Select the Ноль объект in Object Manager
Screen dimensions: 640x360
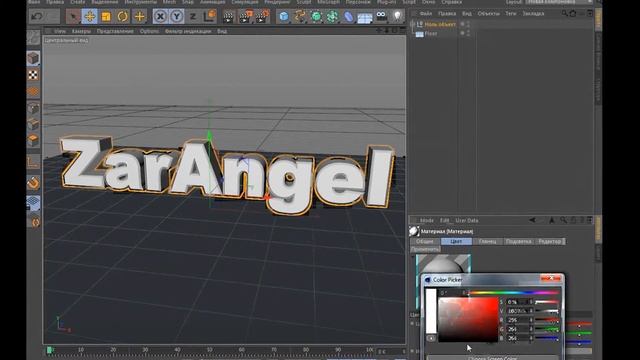coord(440,24)
